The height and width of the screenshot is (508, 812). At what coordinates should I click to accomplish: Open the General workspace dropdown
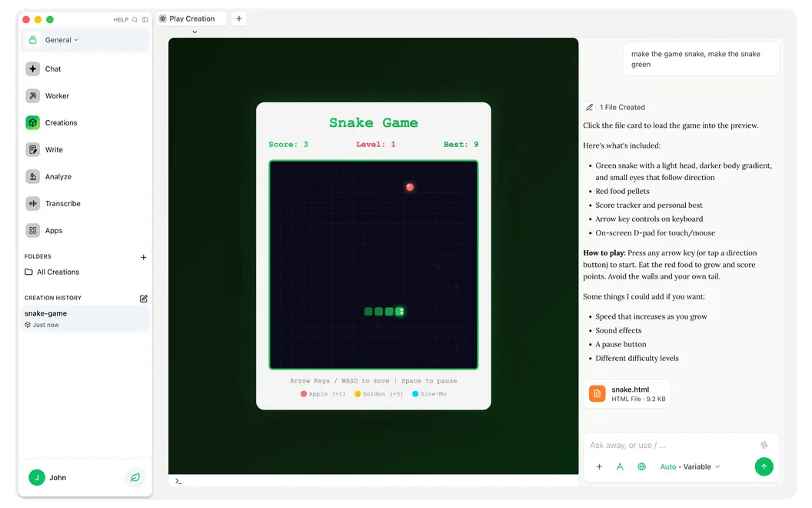point(85,40)
